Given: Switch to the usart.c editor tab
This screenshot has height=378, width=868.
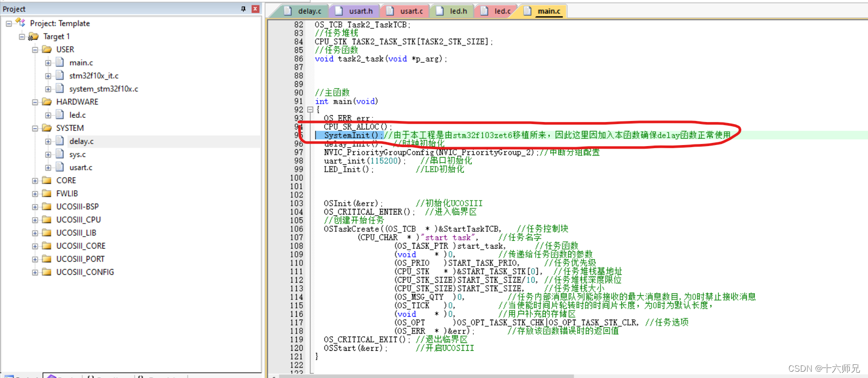Looking at the screenshot, I should [x=406, y=11].
